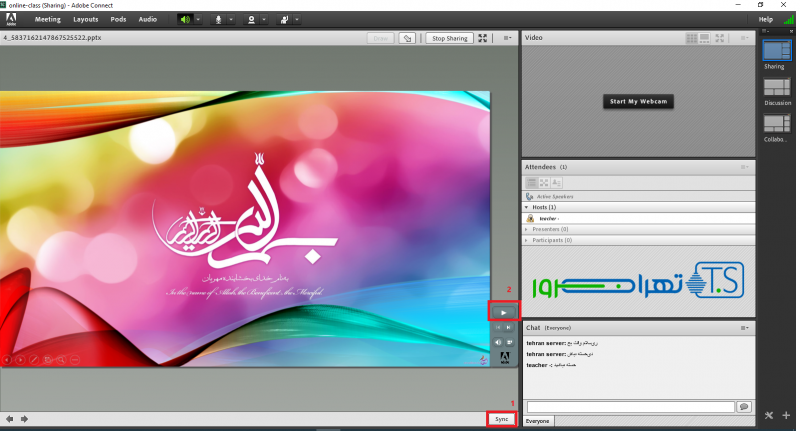Screen dimensions: 800x431
Task: Toggle the microphone in the top toolbar
Action: [x=218, y=19]
